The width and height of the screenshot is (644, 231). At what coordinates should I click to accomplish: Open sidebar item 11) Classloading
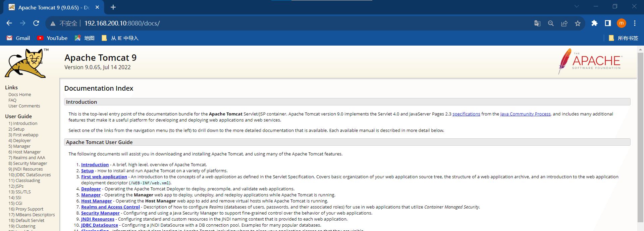click(24, 181)
